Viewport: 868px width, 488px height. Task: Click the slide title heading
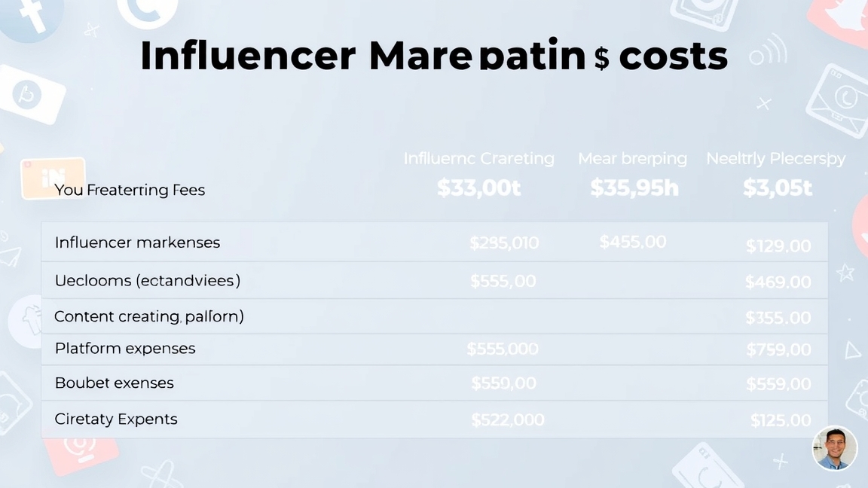pyautogui.click(x=434, y=56)
